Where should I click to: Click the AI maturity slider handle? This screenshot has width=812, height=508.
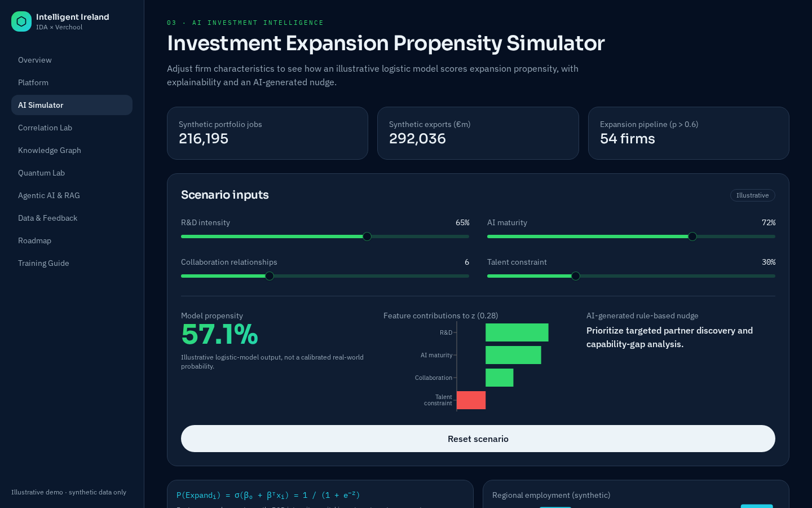(692, 237)
